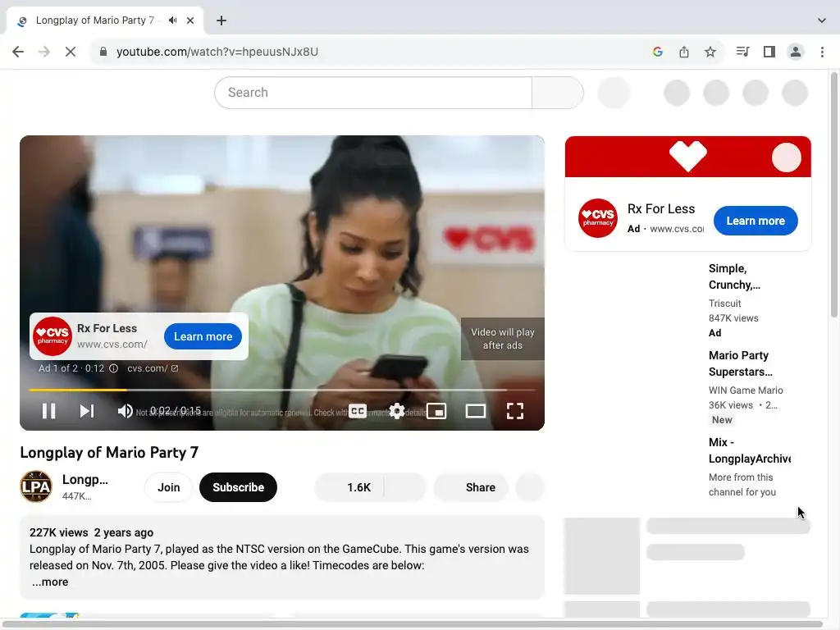This screenshot has height=630, width=840.
Task: Skip to the next video
Action: pyautogui.click(x=87, y=411)
